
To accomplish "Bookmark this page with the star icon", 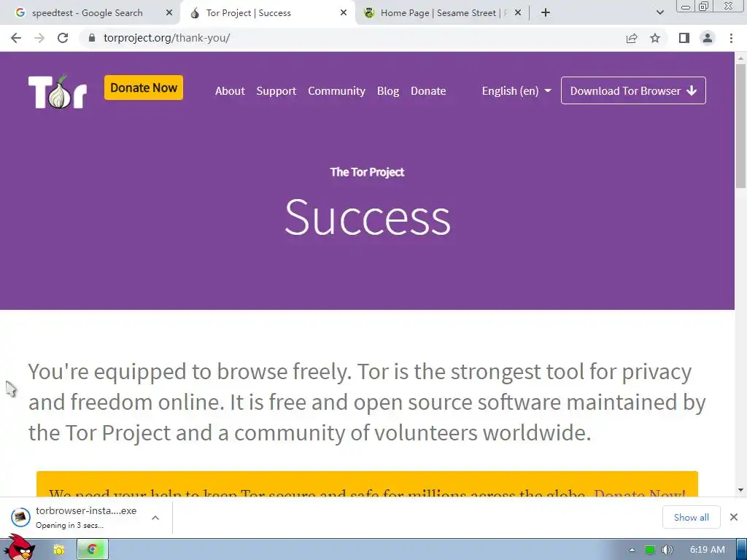I will pos(655,38).
